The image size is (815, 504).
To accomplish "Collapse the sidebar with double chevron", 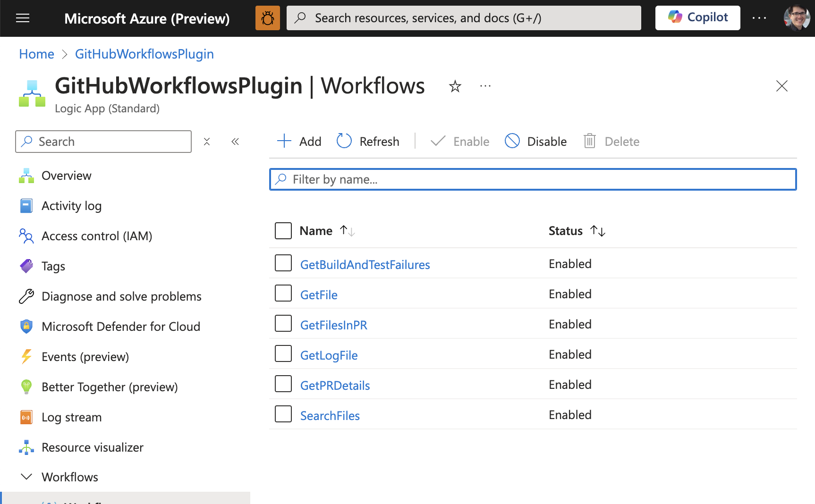I will (x=235, y=142).
